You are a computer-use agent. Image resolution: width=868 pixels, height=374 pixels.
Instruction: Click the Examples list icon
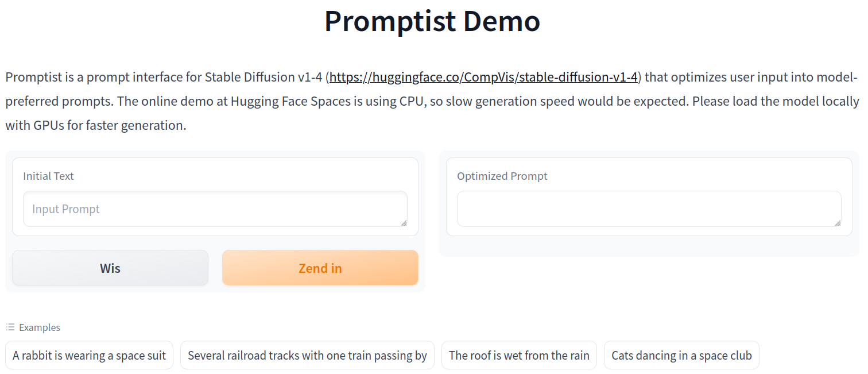click(x=10, y=327)
